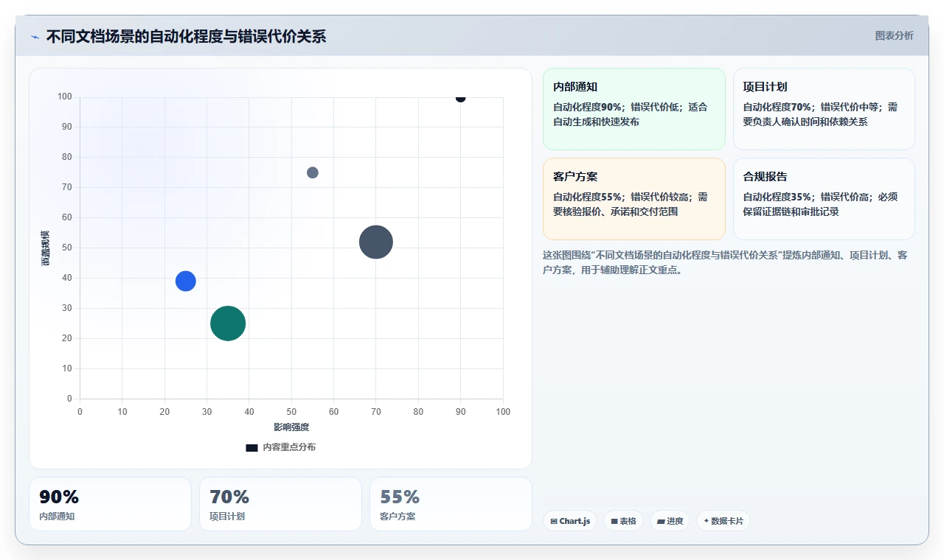The image size is (944, 560).
Task: Open the 客户方案 orange info card
Action: pyautogui.click(x=634, y=199)
